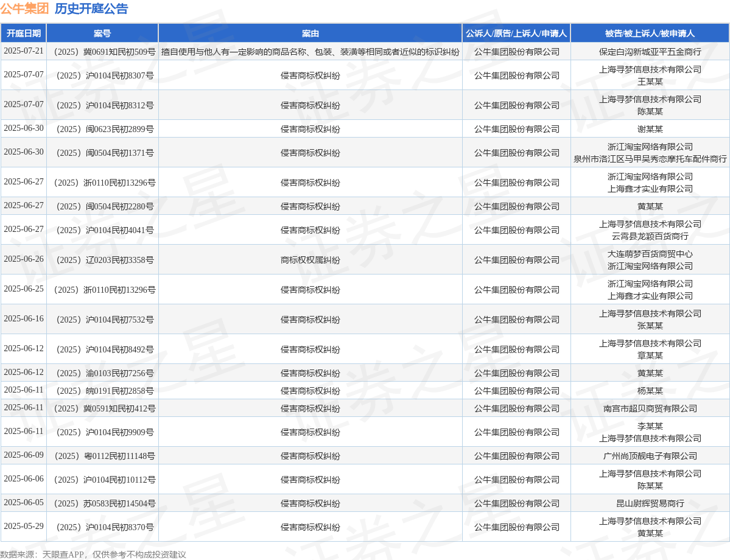Select the 案号 column header
This screenshot has height=560, width=730.
pos(102,33)
